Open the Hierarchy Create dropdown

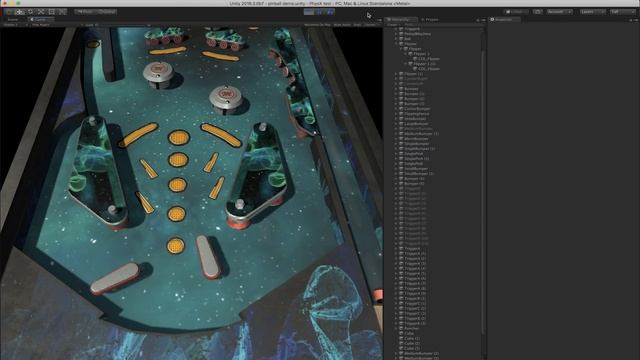click(393, 25)
